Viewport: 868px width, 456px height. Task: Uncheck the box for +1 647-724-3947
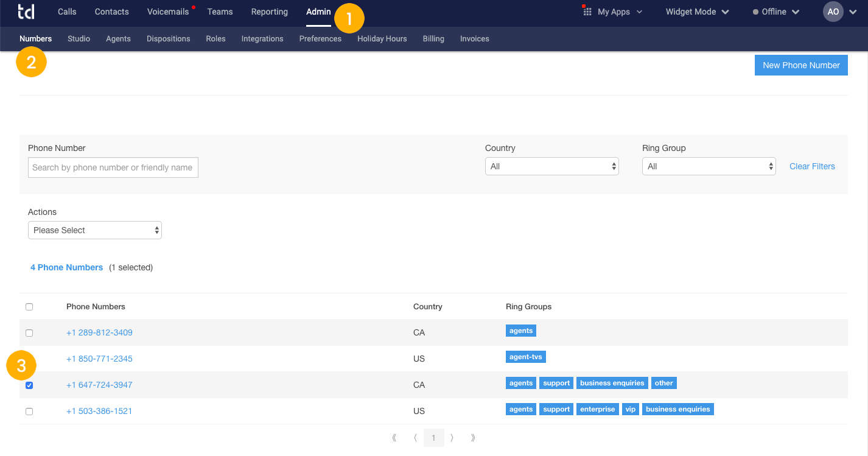tap(29, 385)
